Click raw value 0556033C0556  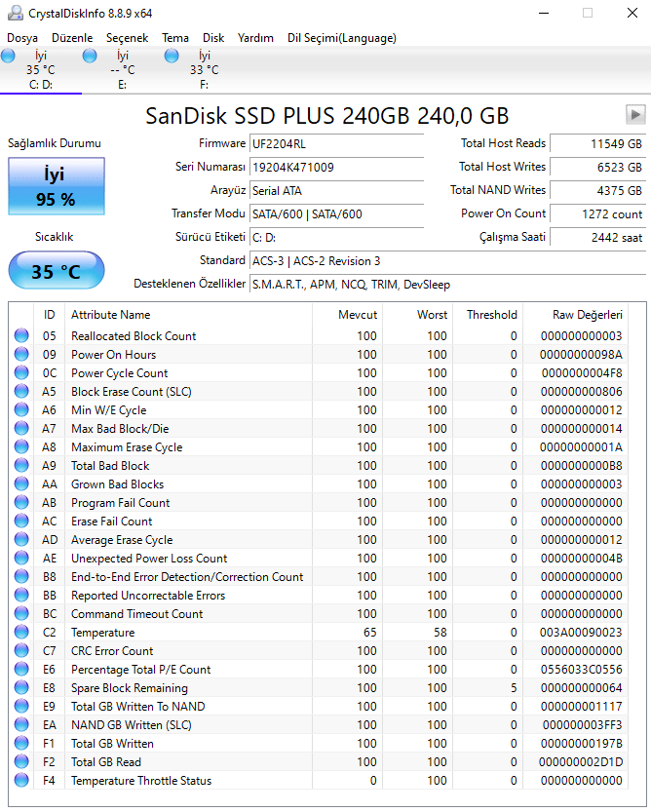click(x=581, y=669)
